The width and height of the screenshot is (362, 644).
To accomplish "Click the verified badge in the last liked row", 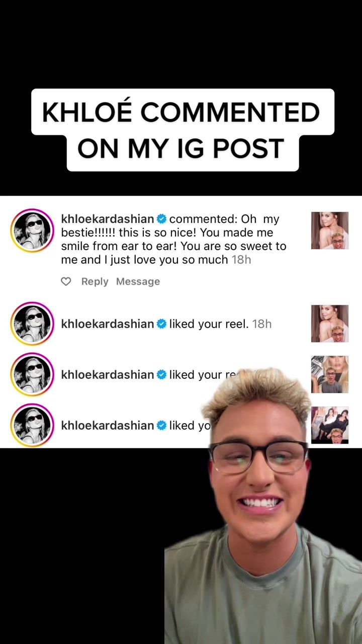I will coord(161,426).
